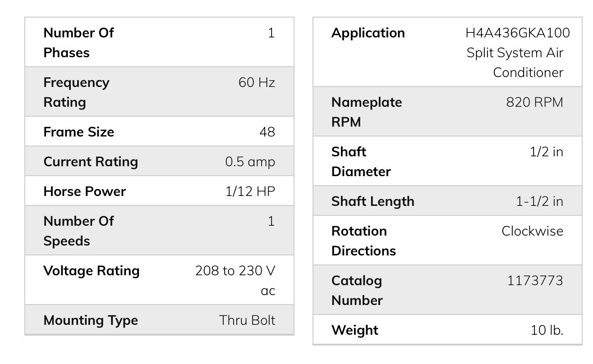Select the 60 Hz frequency value

256,82
